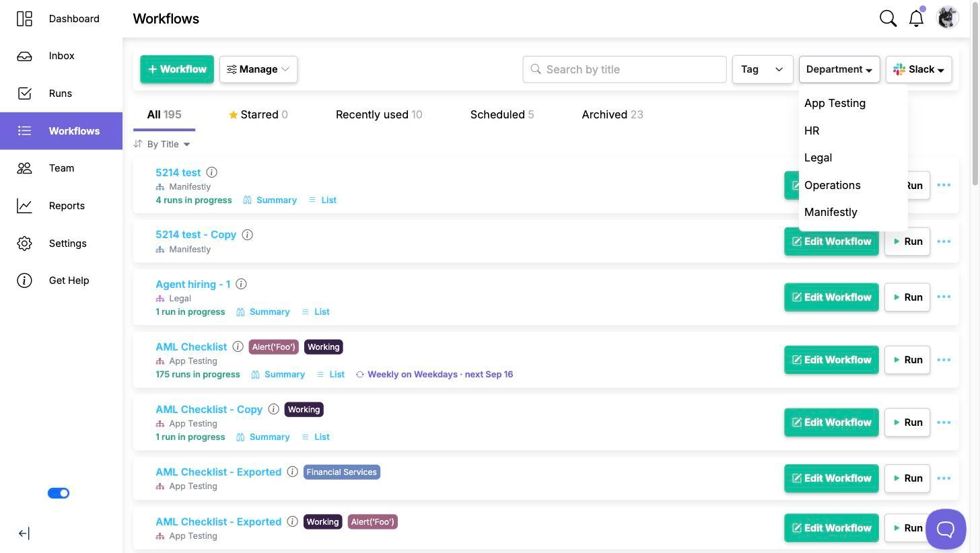Collapse the sidebar with arrow icon
The image size is (980, 553).
(24, 533)
